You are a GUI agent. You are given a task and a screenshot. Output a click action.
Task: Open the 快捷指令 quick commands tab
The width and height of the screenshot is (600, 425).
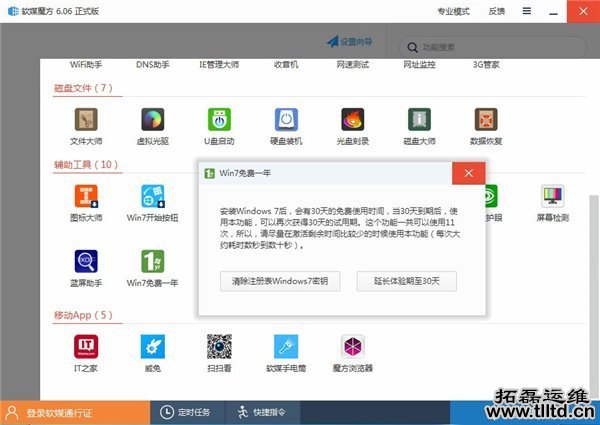[262, 412]
